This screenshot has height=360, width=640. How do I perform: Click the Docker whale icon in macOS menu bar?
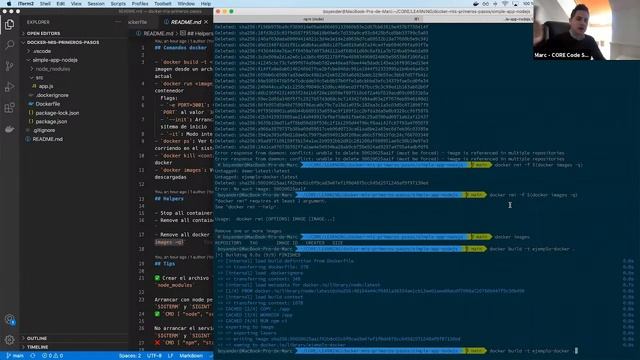pyautogui.click(x=476, y=4)
